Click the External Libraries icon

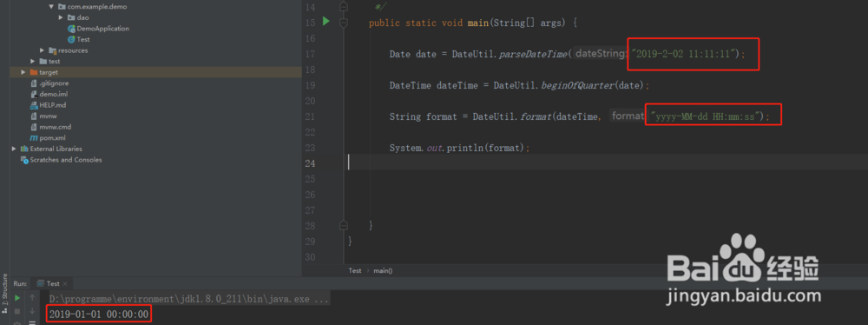coord(24,149)
